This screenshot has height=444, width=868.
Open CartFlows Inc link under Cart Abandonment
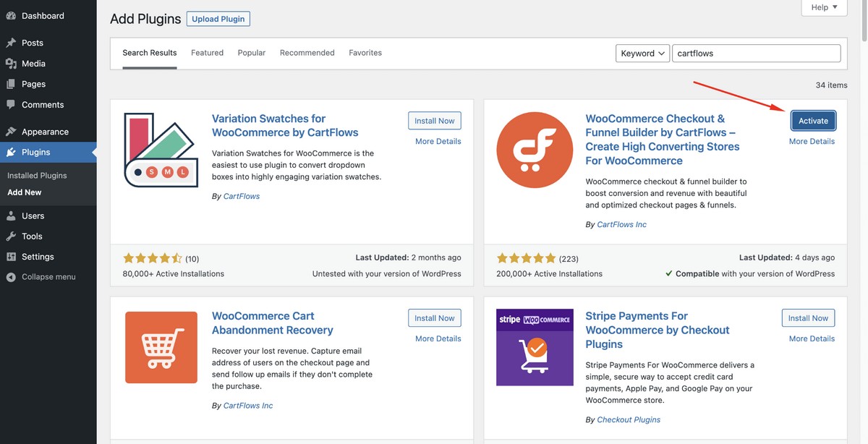pos(248,406)
